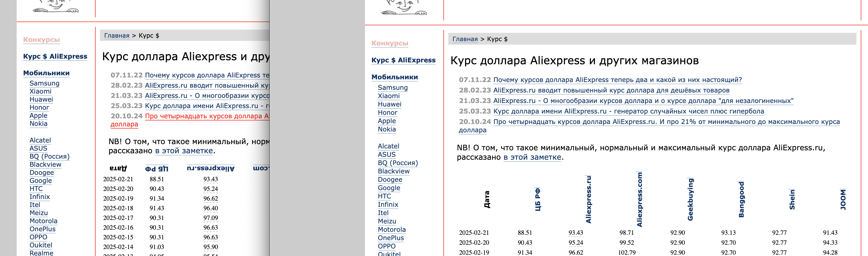Screen dimensions: 868x256
Task: Click Aliexpress.ru column header on right page
Action: (x=588, y=199)
